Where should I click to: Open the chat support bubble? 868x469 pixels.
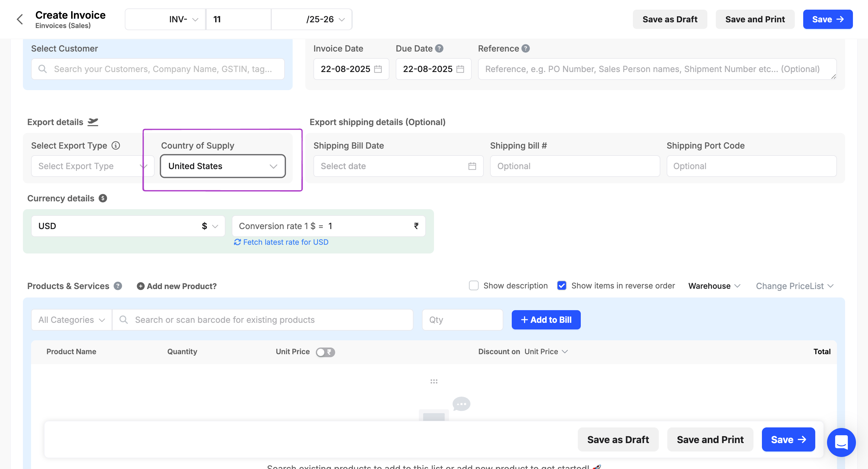click(x=841, y=442)
